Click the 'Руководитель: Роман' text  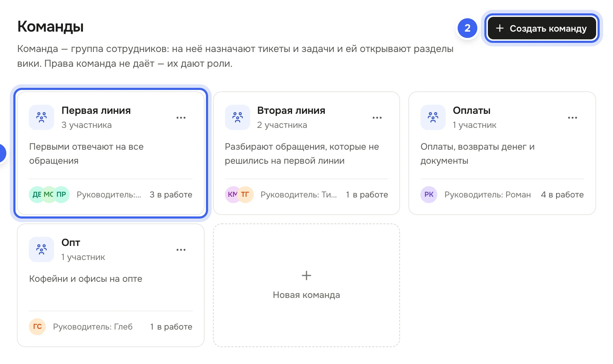pyautogui.click(x=488, y=195)
